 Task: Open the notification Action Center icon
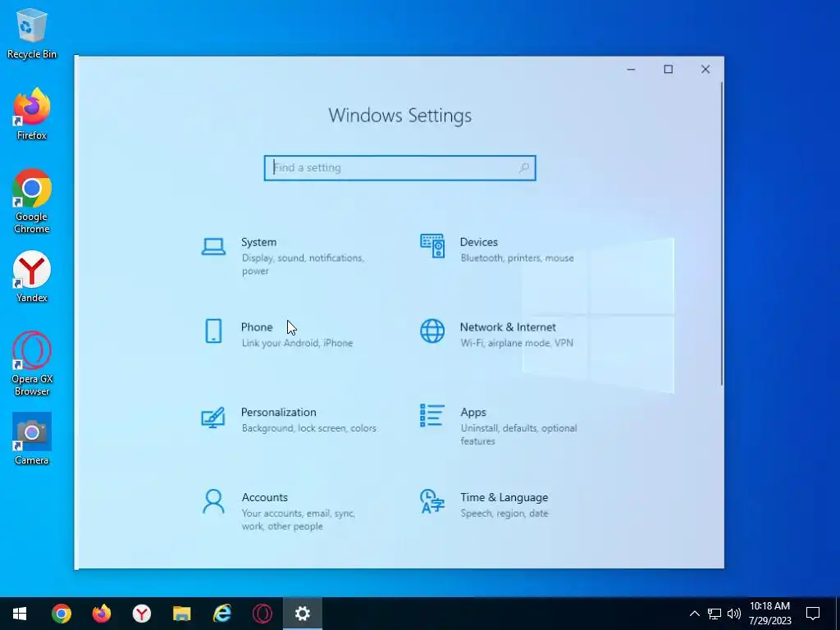[813, 614]
